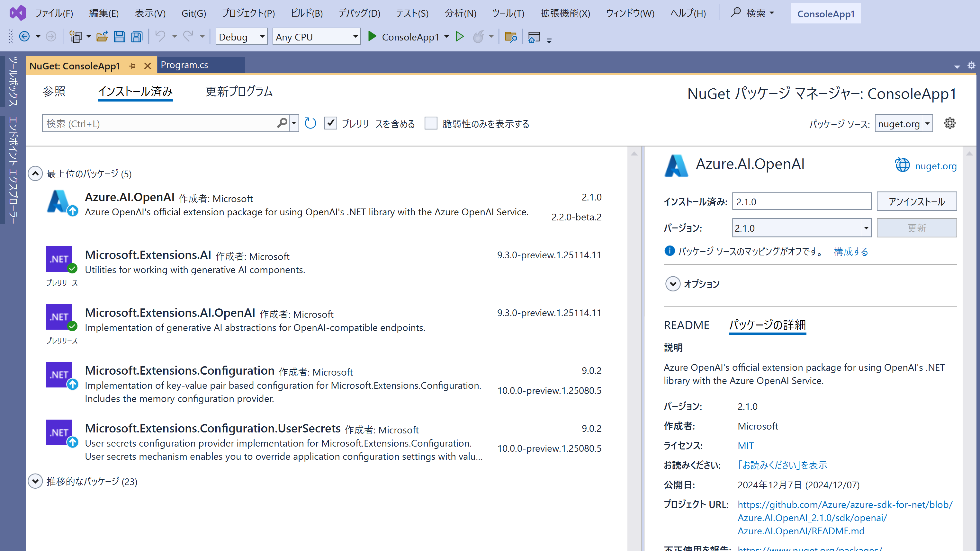Pin the NuGet: ConsoleApp1 tab
This screenshot has height=551, width=980.
coord(132,66)
